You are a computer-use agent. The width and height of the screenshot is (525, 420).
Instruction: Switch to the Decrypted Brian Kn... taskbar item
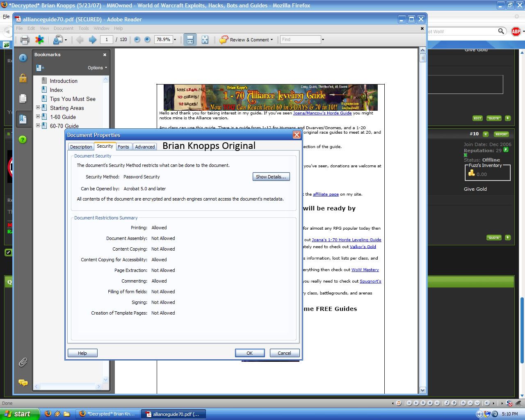(107, 414)
